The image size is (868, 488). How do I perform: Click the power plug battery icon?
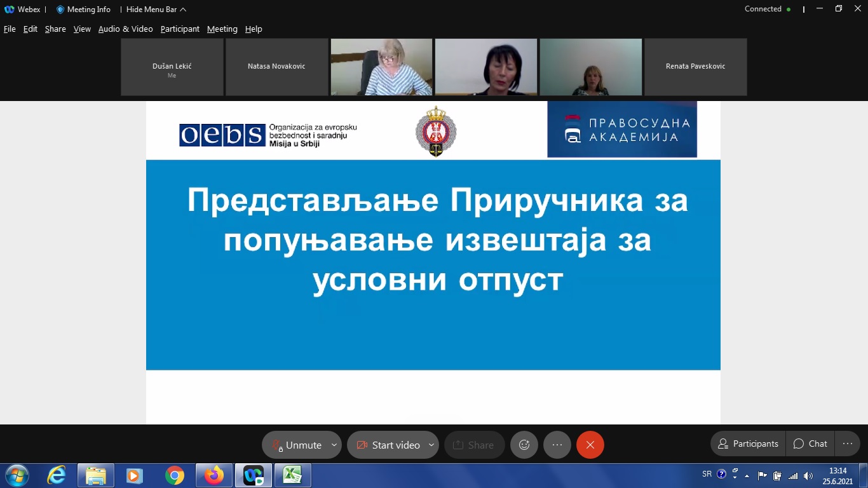[777, 475]
